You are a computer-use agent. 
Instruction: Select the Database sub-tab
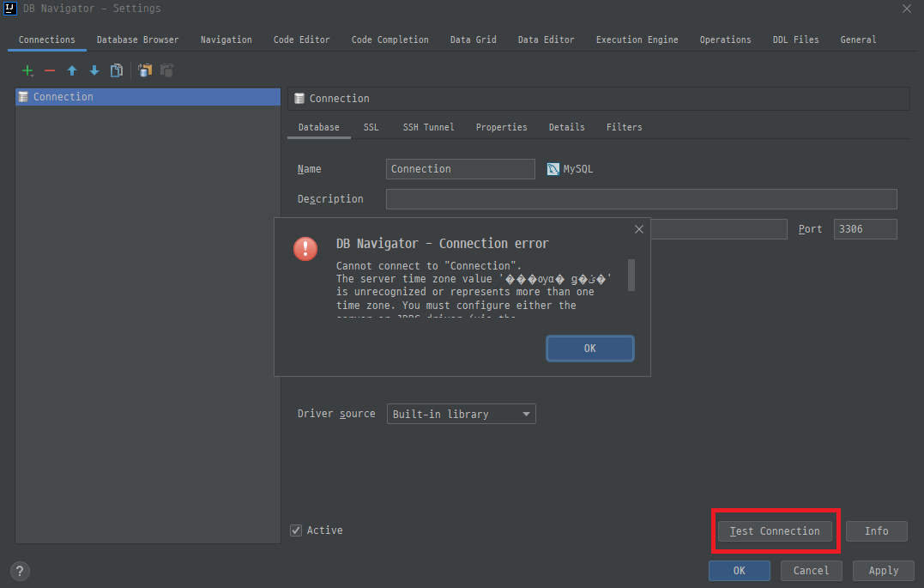click(x=319, y=127)
